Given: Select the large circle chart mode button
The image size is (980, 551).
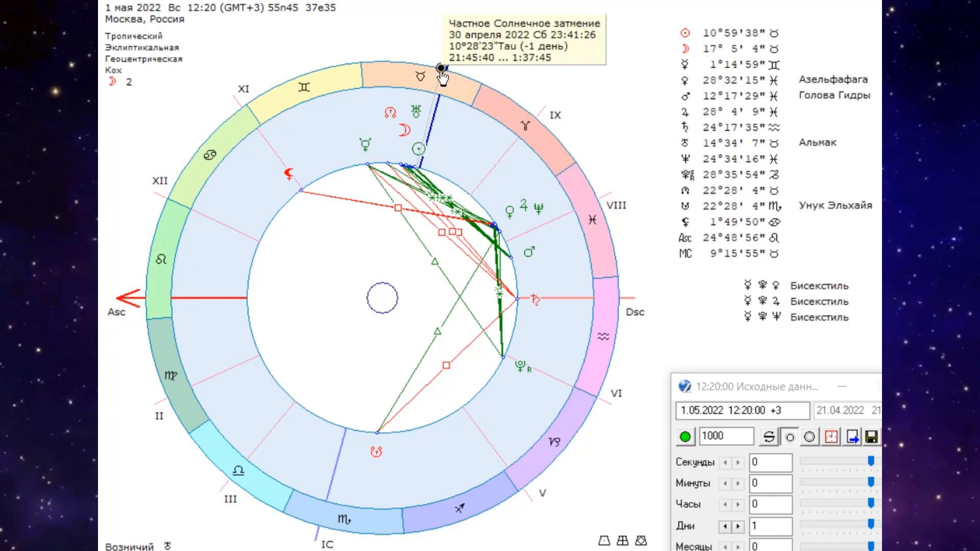Looking at the screenshot, I should tap(810, 437).
